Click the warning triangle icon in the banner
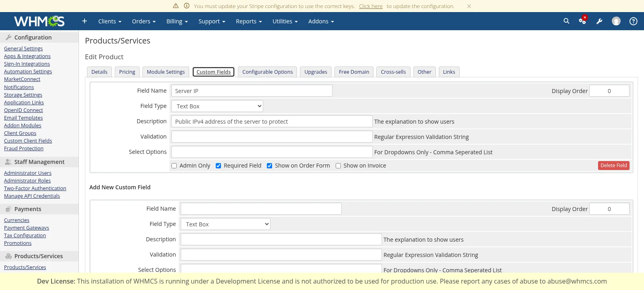644x290 pixels. 175,6
